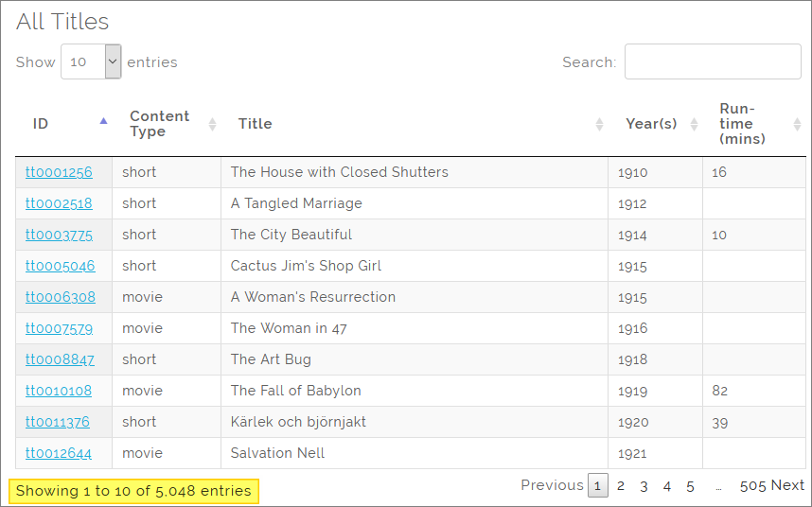The width and height of the screenshot is (812, 507).
Task: Sort by Year(s) column arrows
Action: (694, 124)
